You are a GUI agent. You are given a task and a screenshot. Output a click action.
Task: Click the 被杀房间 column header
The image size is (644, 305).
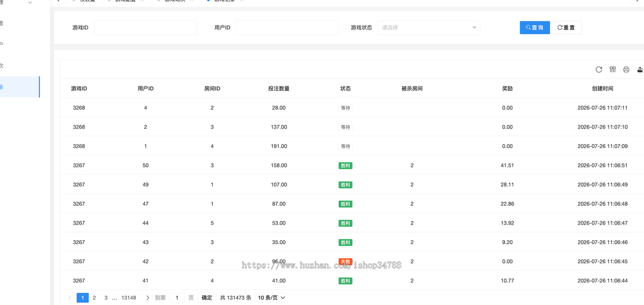pyautogui.click(x=412, y=88)
